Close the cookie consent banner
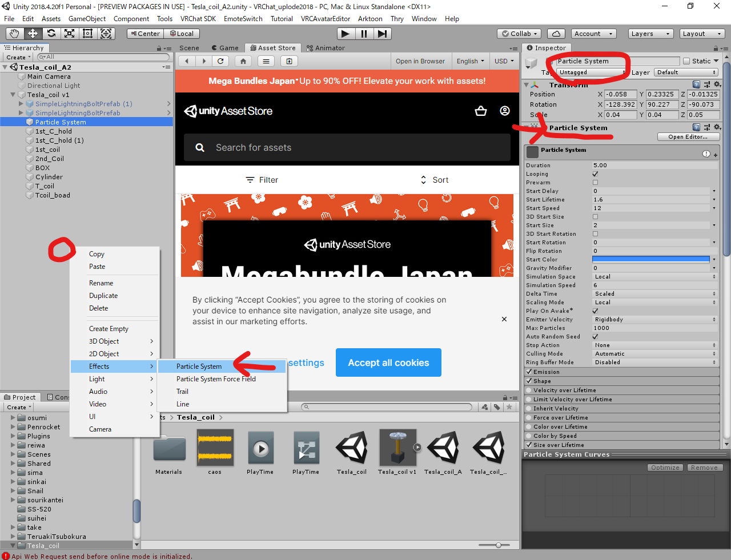Screen dimensions: 731x560 click(504, 319)
